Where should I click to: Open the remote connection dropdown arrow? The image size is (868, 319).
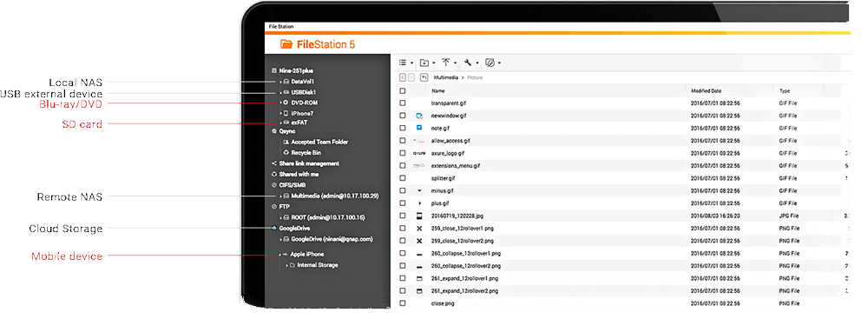(x=499, y=63)
